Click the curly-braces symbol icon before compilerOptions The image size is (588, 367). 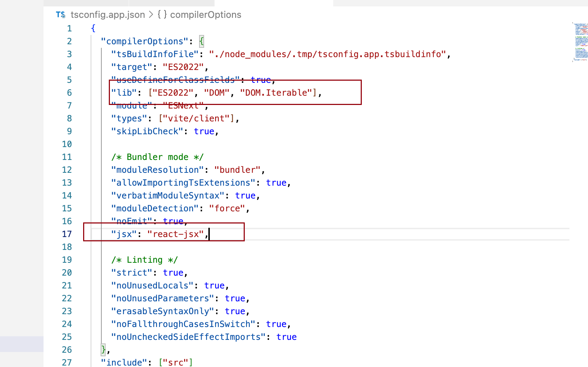162,15
